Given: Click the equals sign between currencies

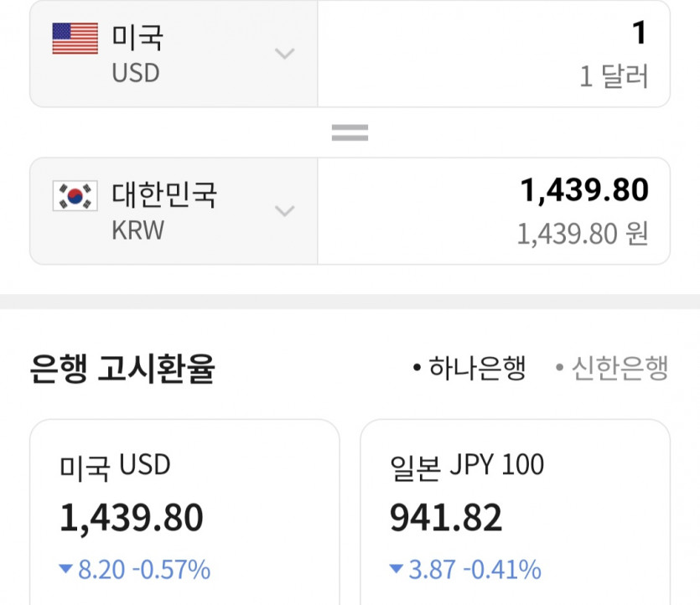Looking at the screenshot, I should point(350,132).
